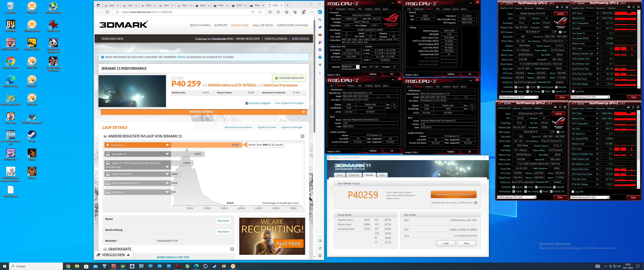Open hamburger menu in lower GPU-Z Graphics Card window

pyautogui.click(x=565, y=107)
